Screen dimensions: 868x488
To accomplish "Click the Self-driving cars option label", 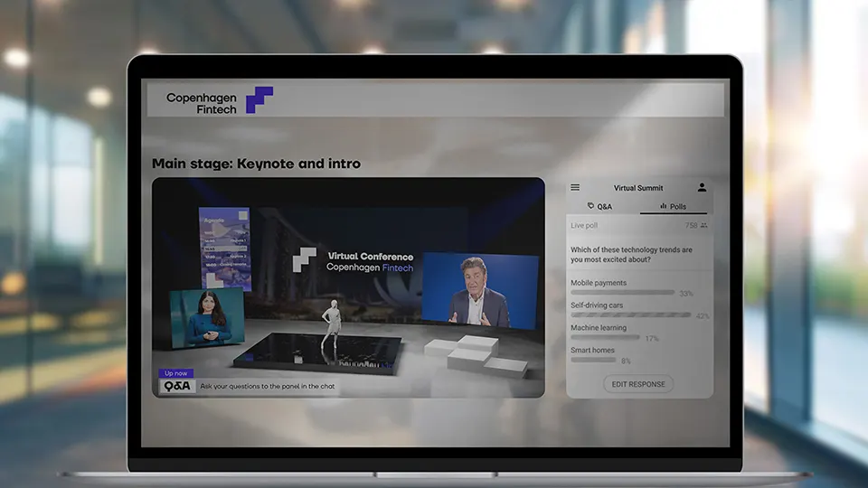I will tap(597, 305).
